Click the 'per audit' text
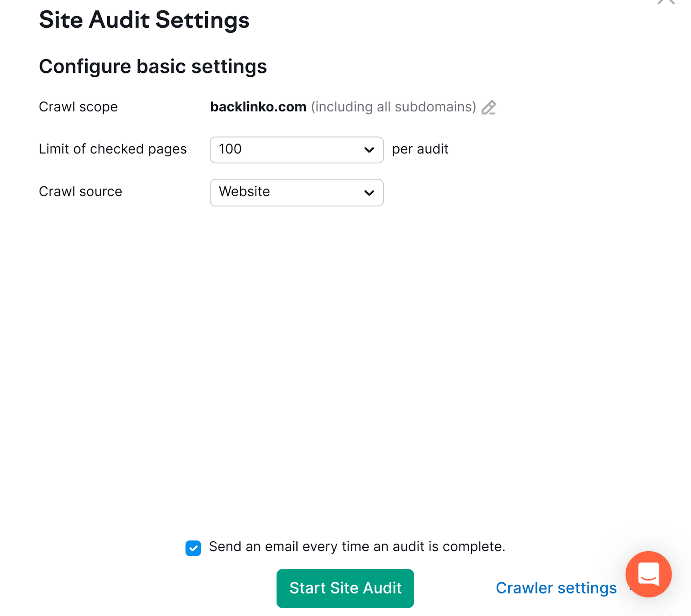Screen dimensions: 691x616 point(420,149)
